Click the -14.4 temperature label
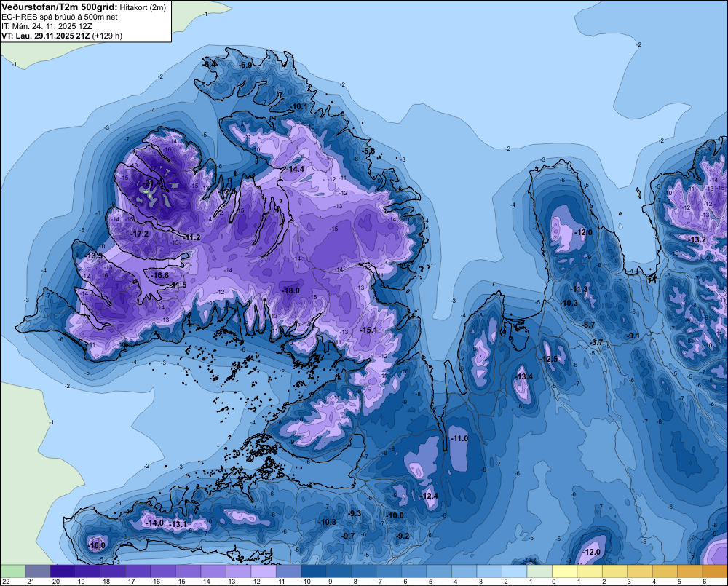The image size is (728, 586). pos(296,169)
